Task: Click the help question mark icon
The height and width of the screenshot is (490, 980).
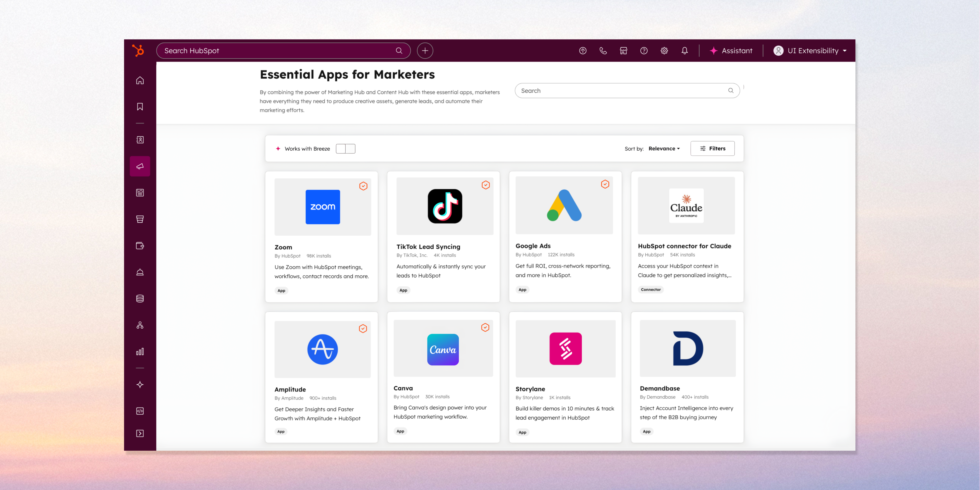Action: point(644,51)
